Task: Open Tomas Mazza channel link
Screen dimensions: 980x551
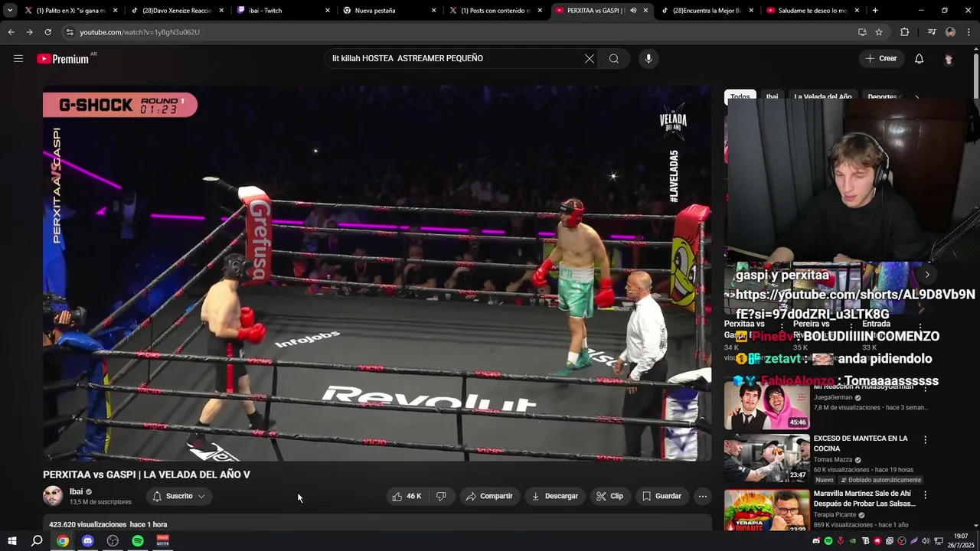Action: click(833, 460)
